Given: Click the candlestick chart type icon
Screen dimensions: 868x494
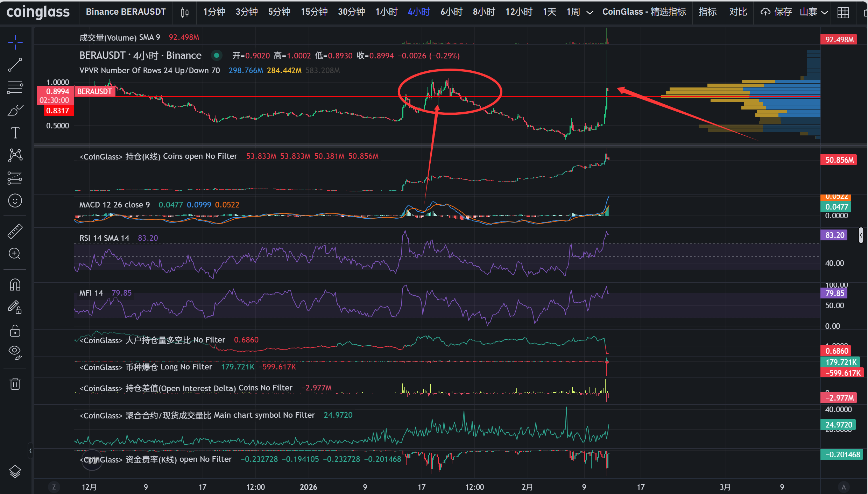Looking at the screenshot, I should [x=185, y=13].
